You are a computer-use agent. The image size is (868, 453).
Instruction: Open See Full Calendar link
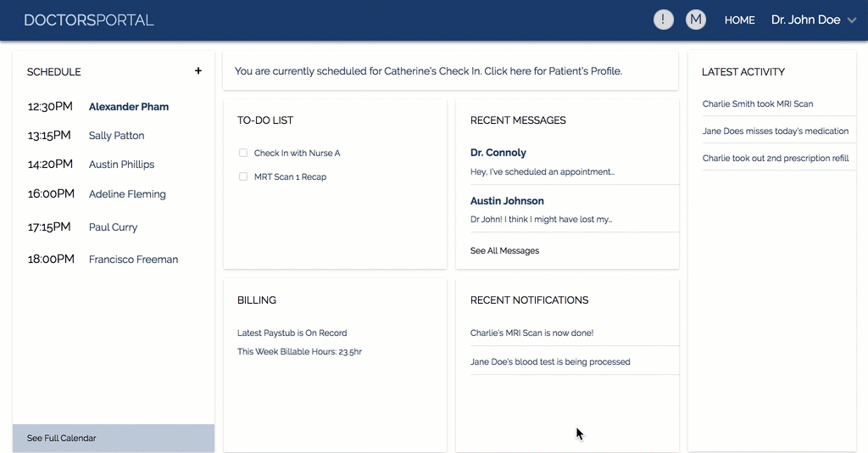(114, 438)
